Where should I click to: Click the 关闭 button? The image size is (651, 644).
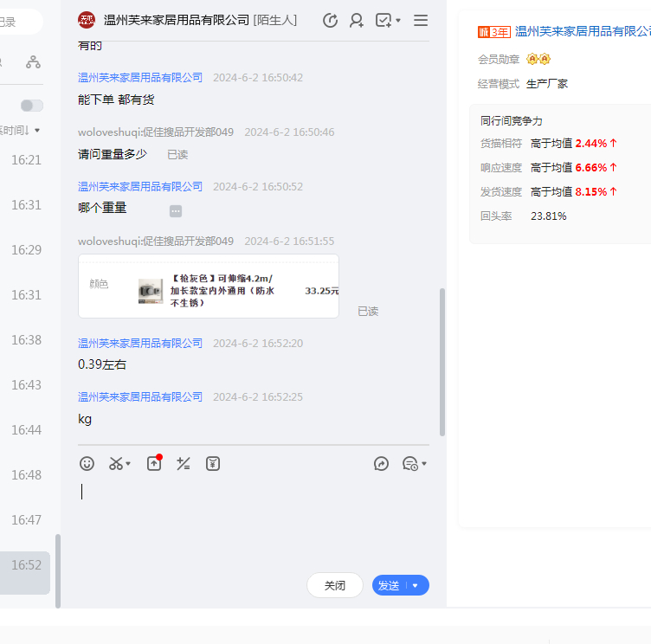point(335,585)
